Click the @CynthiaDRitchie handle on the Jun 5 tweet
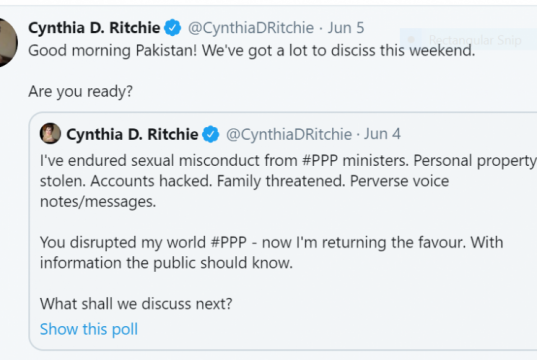Screen dimensions: 537x360 pyautogui.click(x=251, y=28)
